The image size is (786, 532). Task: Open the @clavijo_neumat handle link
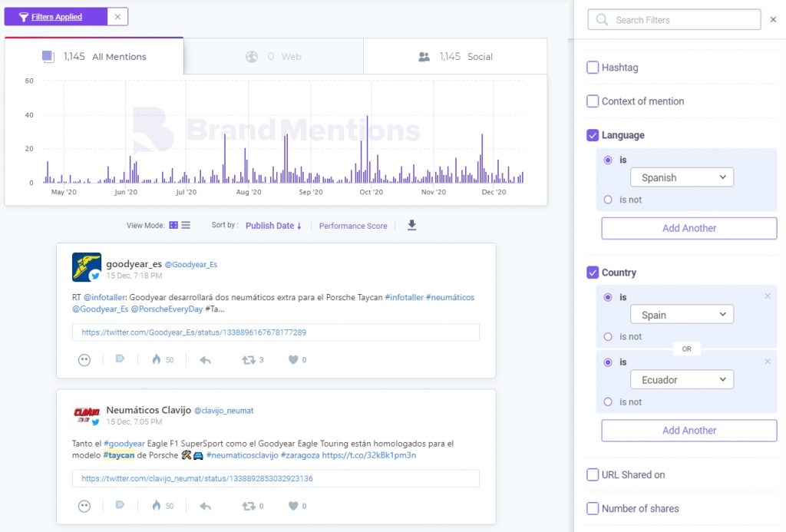pyautogui.click(x=224, y=411)
